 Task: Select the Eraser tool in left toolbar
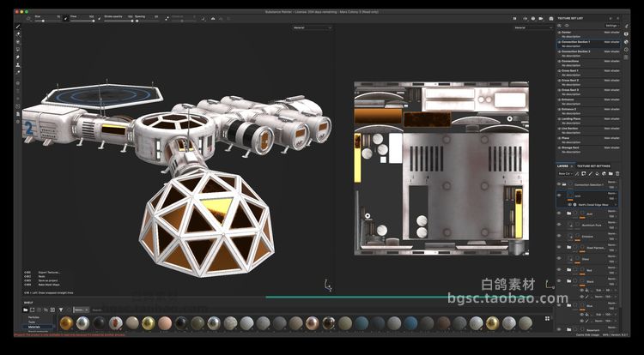pos(18,36)
